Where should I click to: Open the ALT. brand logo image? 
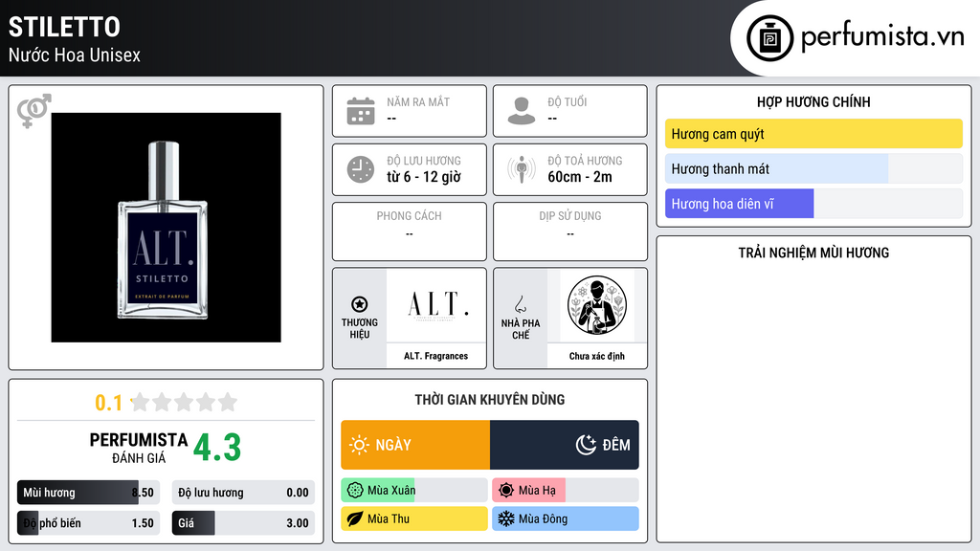(436, 305)
